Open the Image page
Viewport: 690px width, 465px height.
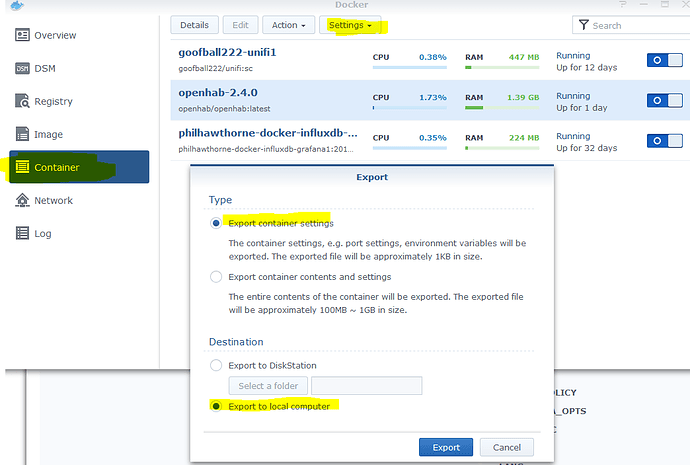click(48, 134)
